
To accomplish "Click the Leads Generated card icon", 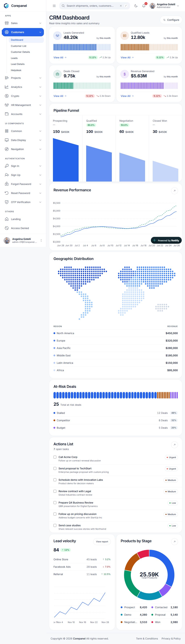I will (57, 36).
